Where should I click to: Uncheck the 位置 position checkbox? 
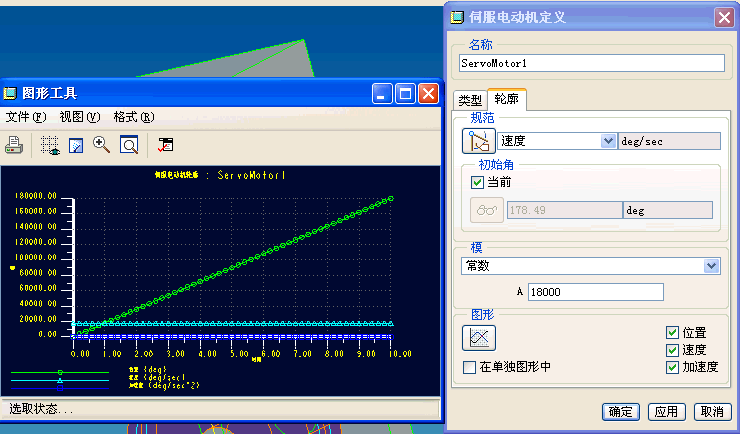[673, 333]
